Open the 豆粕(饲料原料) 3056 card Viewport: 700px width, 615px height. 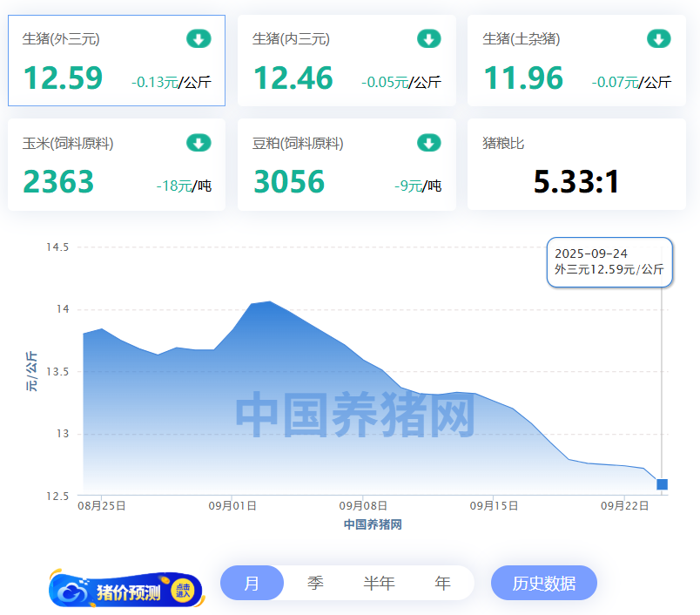tap(347, 166)
